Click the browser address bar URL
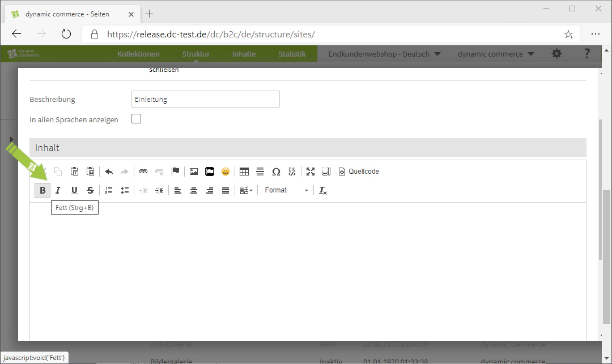Image resolution: width=612 pixels, height=364 pixels. pyautogui.click(x=211, y=35)
